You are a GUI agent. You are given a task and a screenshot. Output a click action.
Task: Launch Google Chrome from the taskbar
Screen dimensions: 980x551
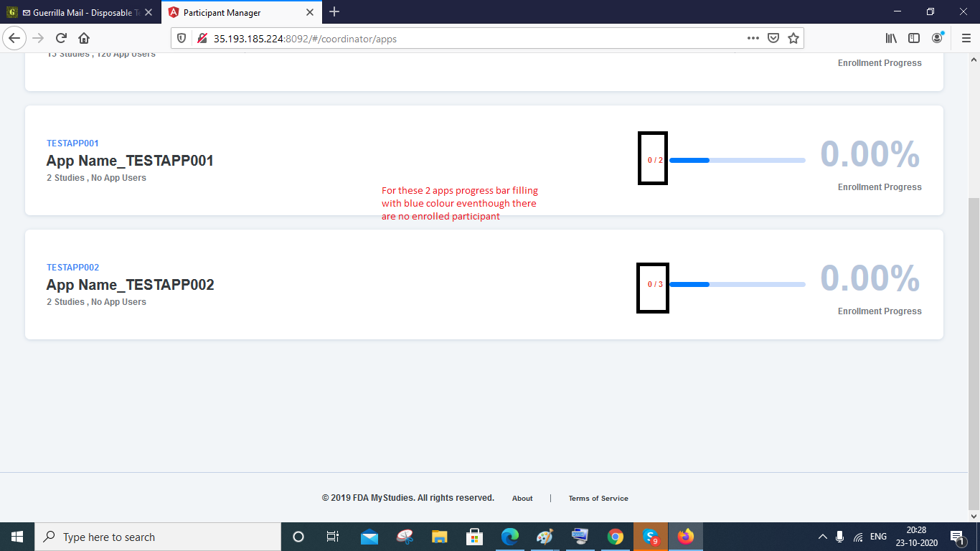pos(616,537)
